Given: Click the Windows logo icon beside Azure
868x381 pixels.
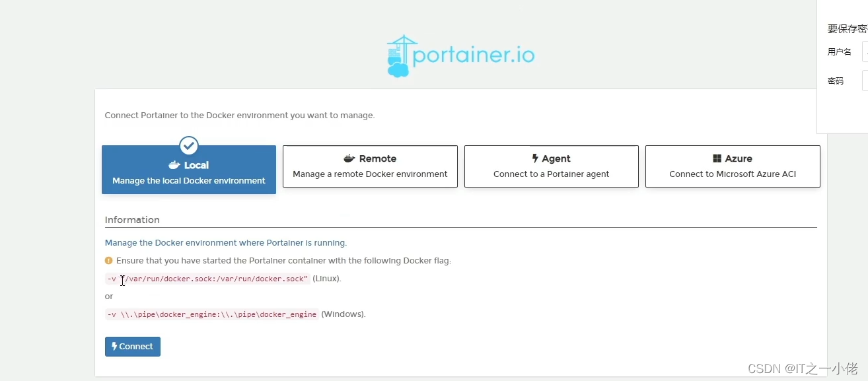Looking at the screenshot, I should 717,158.
